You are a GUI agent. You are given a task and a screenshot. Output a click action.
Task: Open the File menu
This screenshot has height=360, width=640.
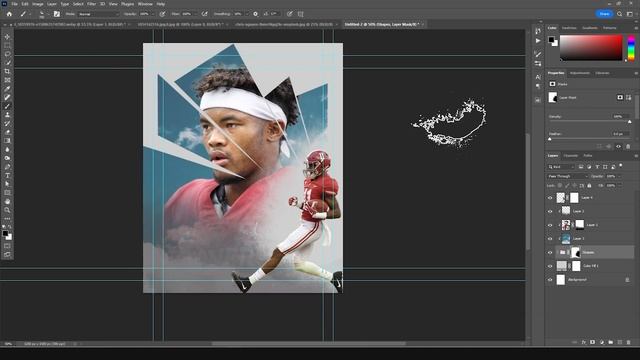pos(14,4)
